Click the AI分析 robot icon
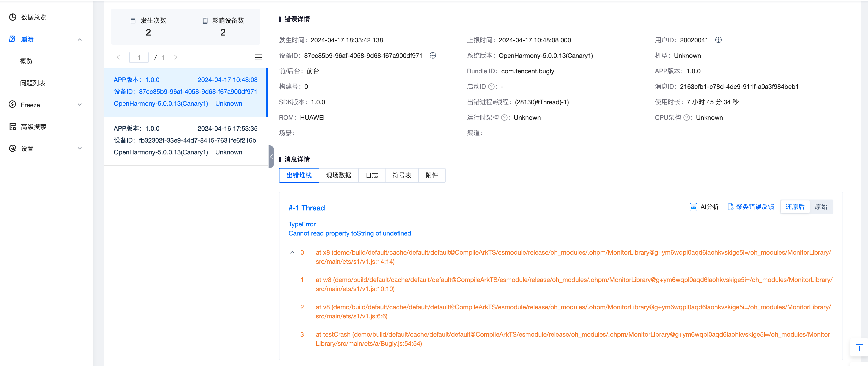The image size is (868, 366). [x=693, y=207]
